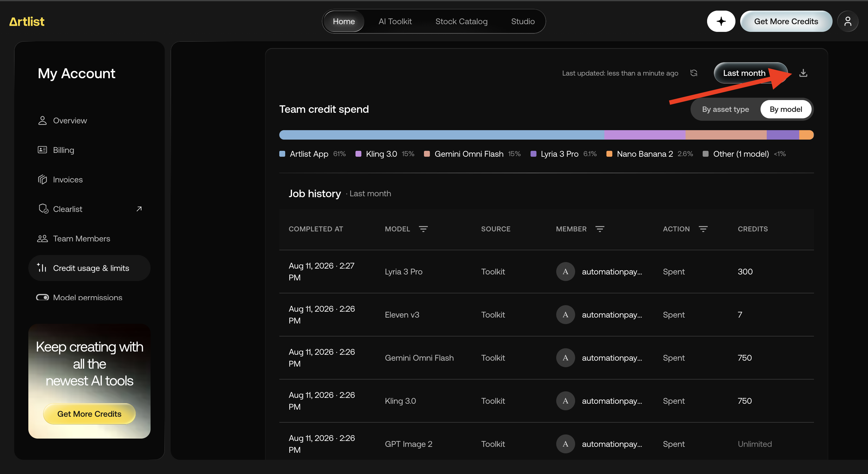Screen dimensions: 868x474
Task: Open Overview in the sidebar
Action: click(89, 121)
